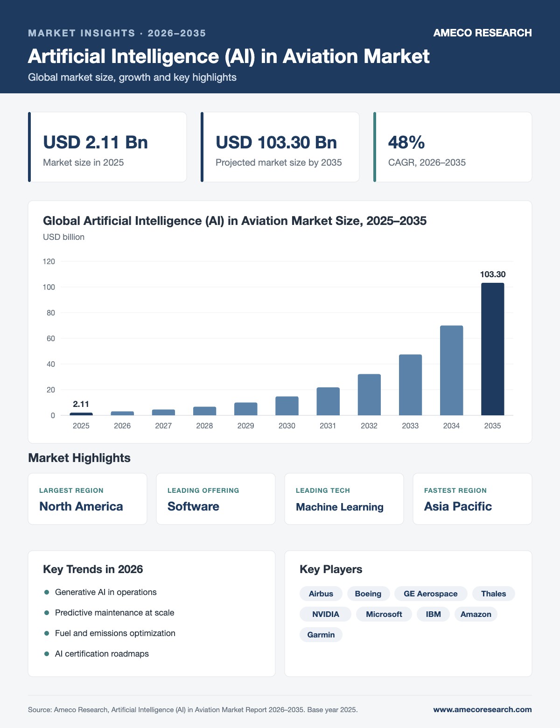Screen dimensions: 560x728
Task: Select the Airbus player chip
Action: (x=321, y=594)
